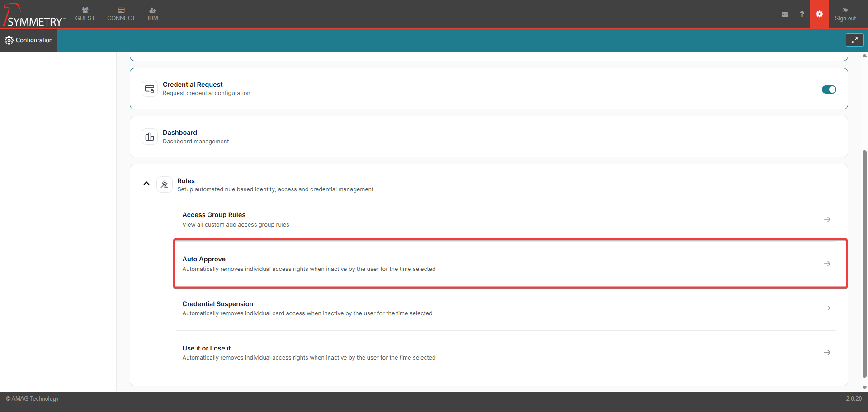The image size is (868, 412).
Task: Click the Credential Request card icon
Action: tap(150, 89)
